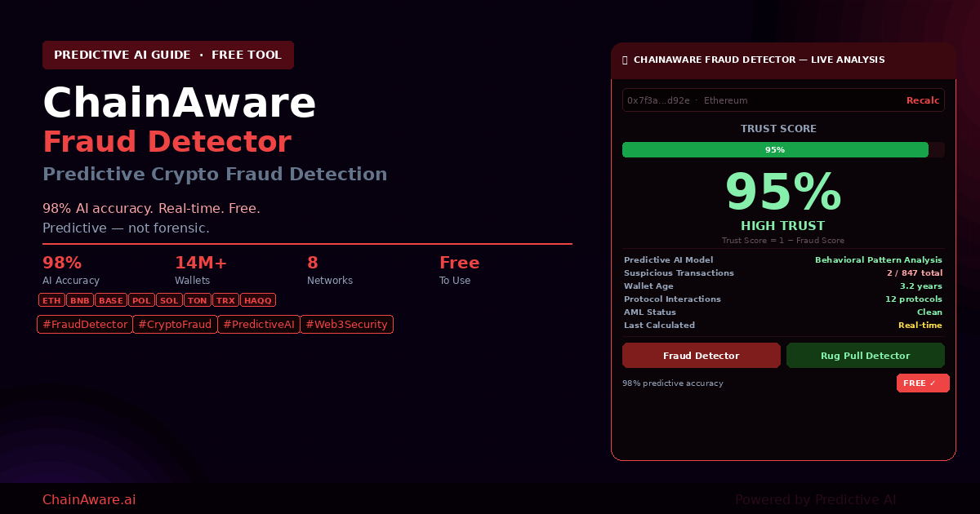Open the #Web3Security hashtag
This screenshot has height=514, width=980.
click(x=346, y=325)
